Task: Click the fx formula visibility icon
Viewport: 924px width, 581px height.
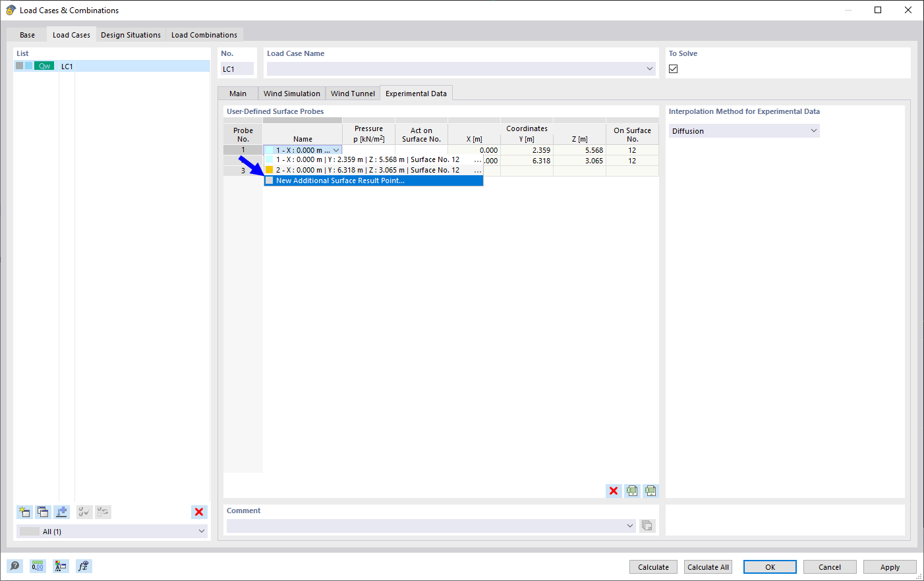Action: 84,566
